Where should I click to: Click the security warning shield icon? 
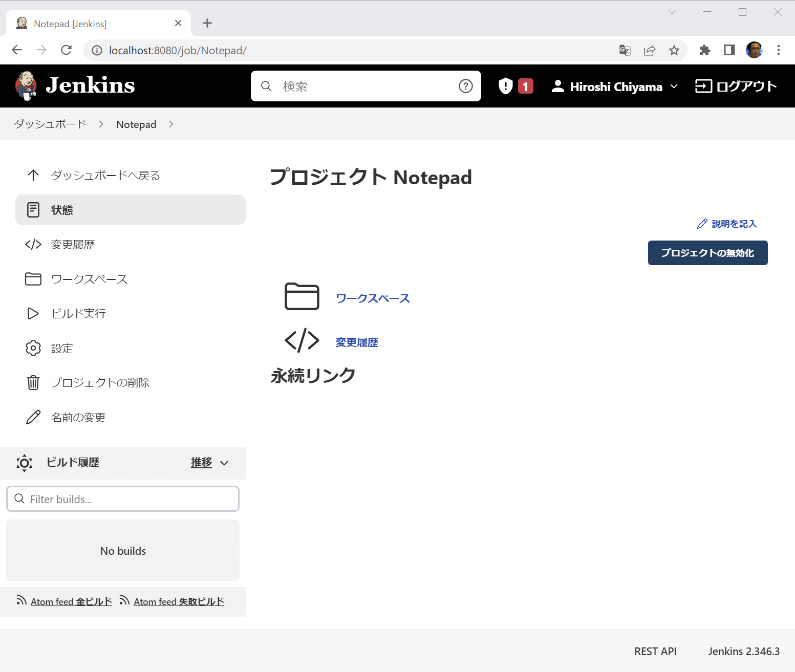(x=505, y=86)
